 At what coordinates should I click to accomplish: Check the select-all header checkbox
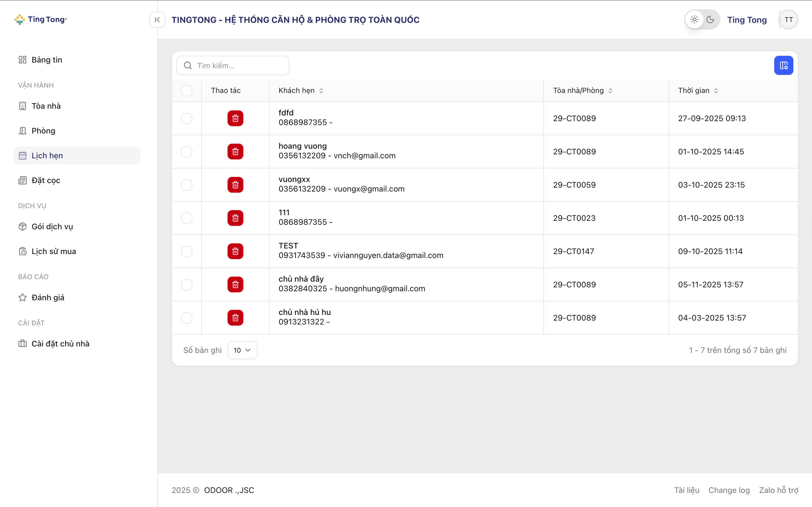tap(187, 90)
